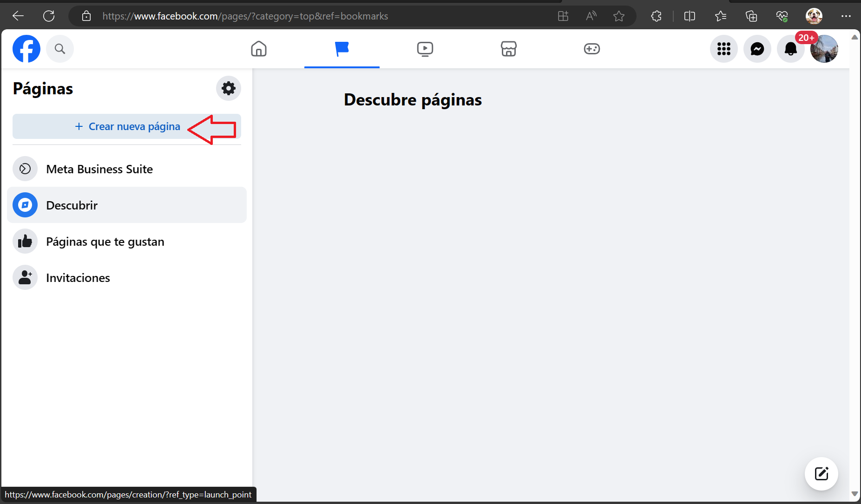The width and height of the screenshot is (861, 504).
Task: Open Messenger chats
Action: point(757,49)
